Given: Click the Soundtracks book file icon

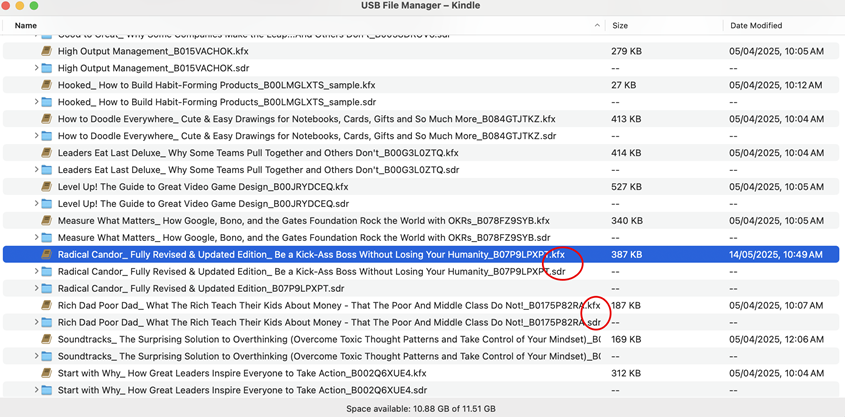Looking at the screenshot, I should [x=46, y=339].
